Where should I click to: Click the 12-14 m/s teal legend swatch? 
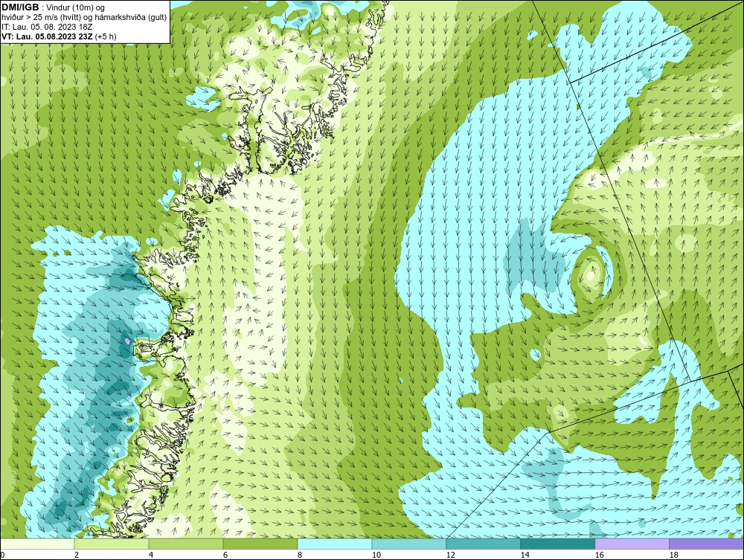tap(484, 544)
